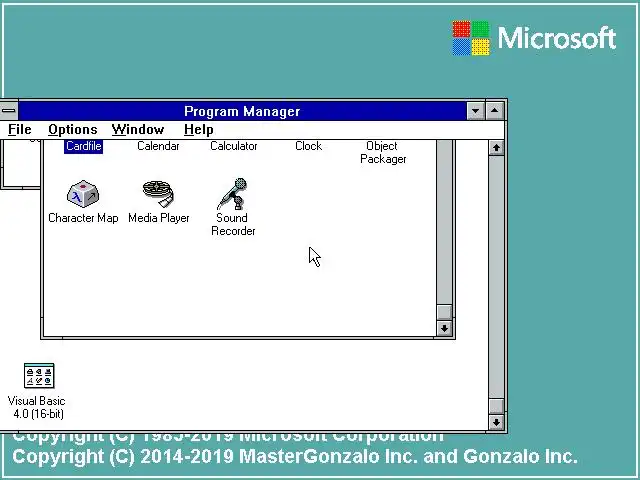Select the Calculator label
640x480 pixels.
(233, 146)
